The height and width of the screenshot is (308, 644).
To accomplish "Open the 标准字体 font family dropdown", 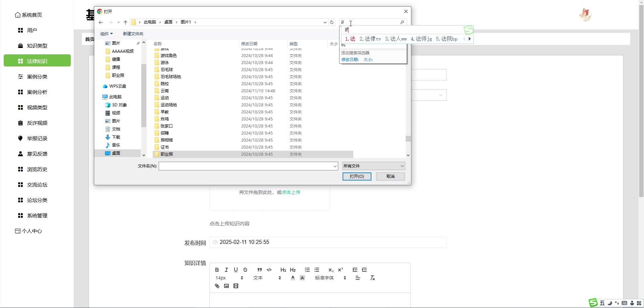I will tap(330, 278).
